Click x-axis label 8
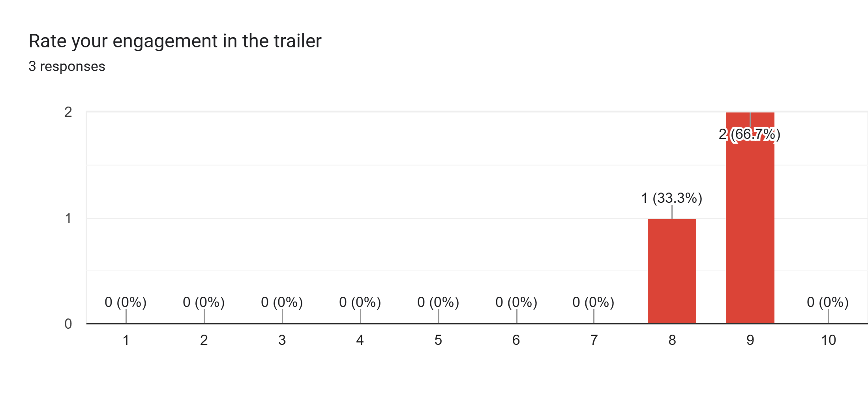The width and height of the screenshot is (868, 412). pyautogui.click(x=672, y=340)
